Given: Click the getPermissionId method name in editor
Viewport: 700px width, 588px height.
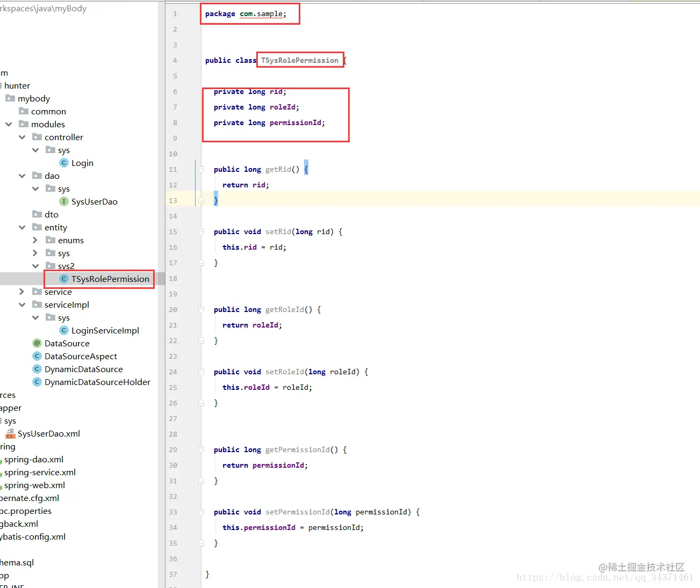Looking at the screenshot, I should [x=298, y=449].
